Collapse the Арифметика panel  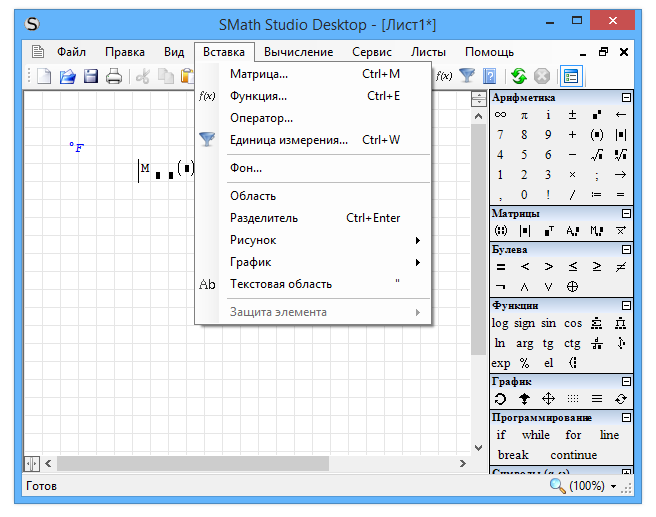click(x=626, y=98)
